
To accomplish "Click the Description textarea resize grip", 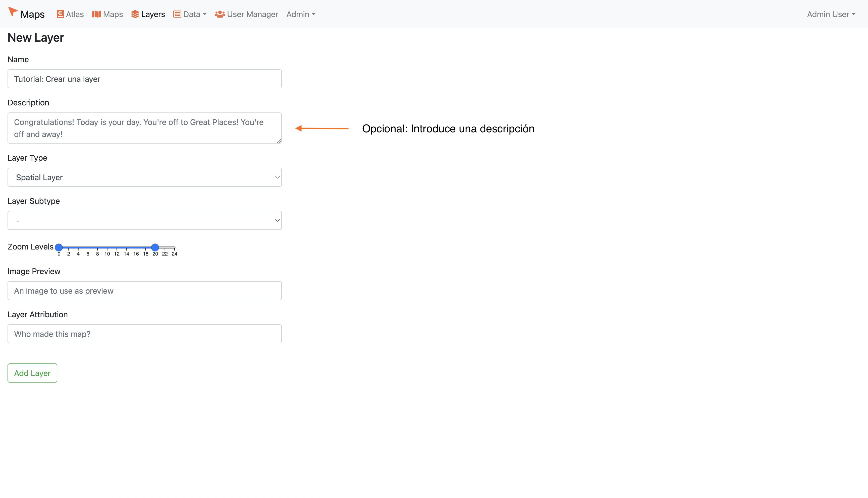I will [x=279, y=141].
